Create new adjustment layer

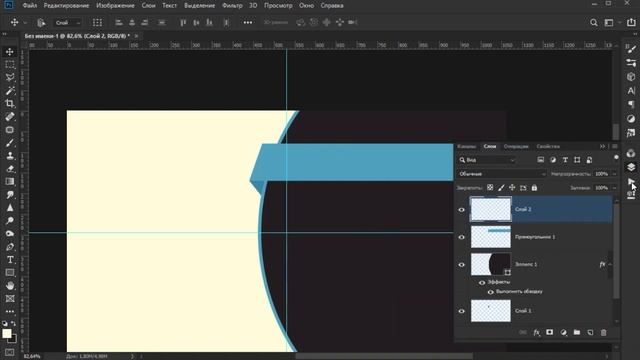564,333
